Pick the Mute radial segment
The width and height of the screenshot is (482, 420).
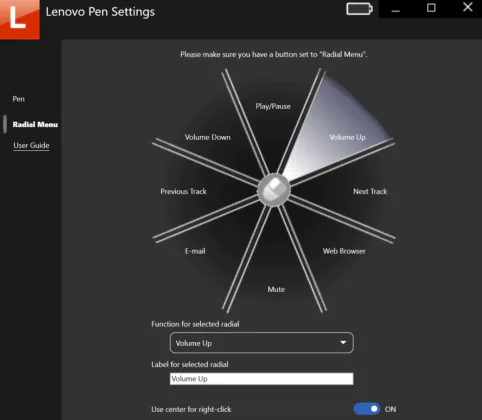pyautogui.click(x=276, y=289)
